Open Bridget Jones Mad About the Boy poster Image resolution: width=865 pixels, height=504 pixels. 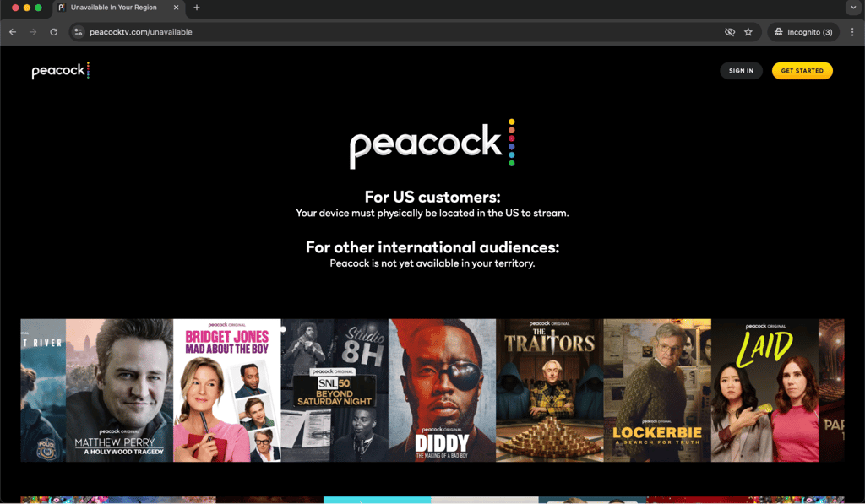point(226,390)
